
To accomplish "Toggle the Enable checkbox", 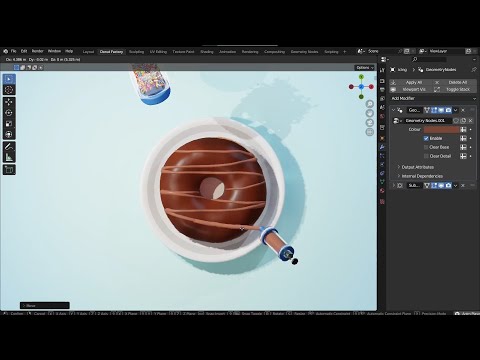I will [x=426, y=138].
